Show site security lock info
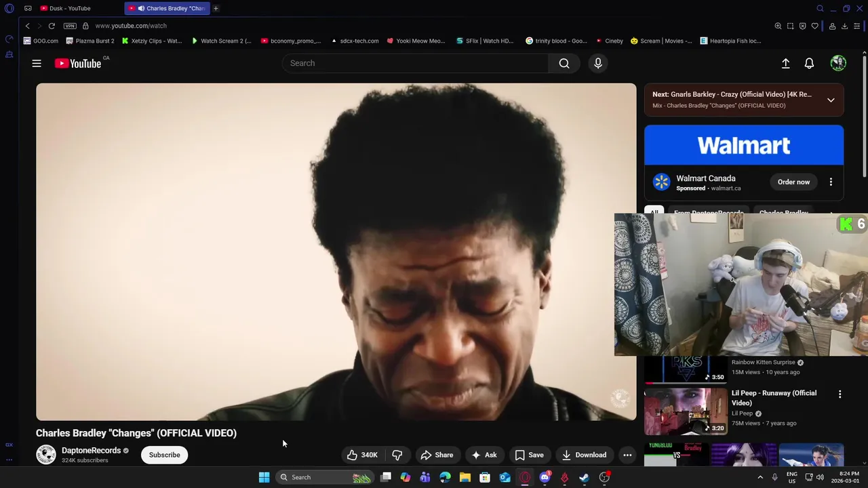The width and height of the screenshot is (868, 488). point(85,26)
